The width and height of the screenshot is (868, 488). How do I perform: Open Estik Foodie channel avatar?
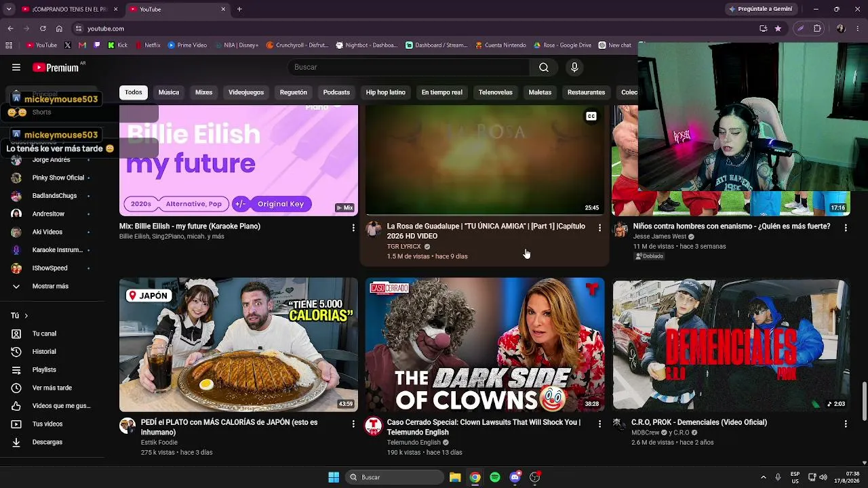coord(127,426)
